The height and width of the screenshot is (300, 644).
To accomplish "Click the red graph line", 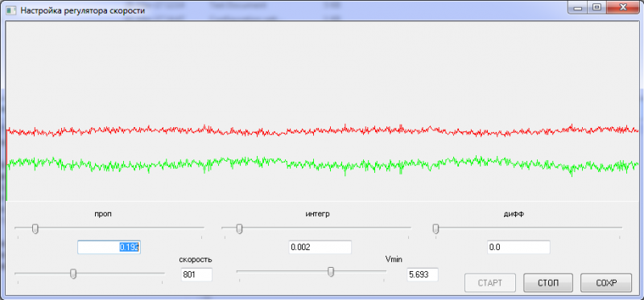I will [323, 130].
